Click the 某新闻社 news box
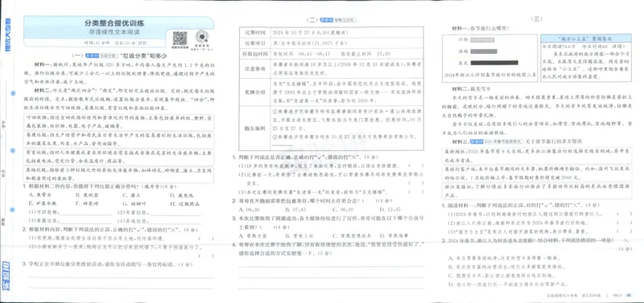 [537, 155]
